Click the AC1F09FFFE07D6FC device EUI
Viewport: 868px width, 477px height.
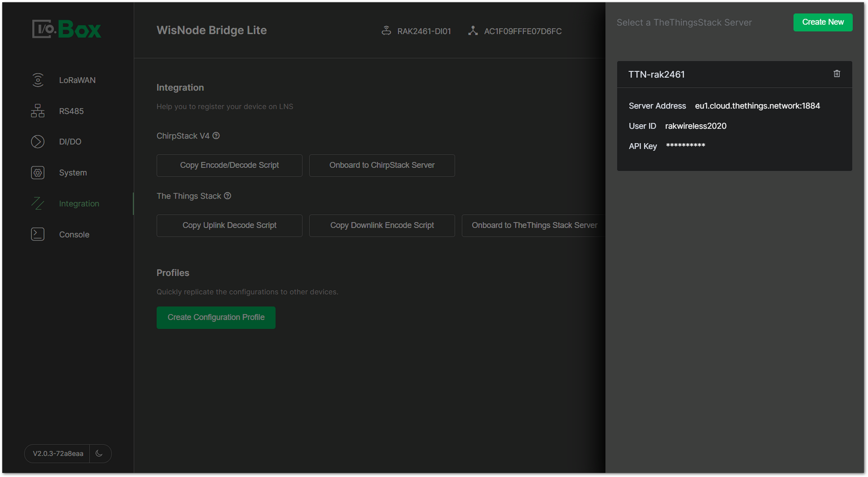pos(523,31)
